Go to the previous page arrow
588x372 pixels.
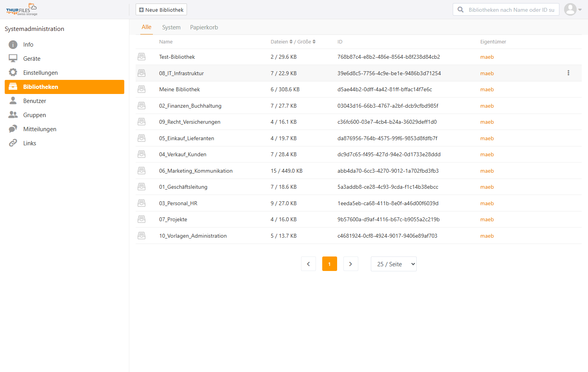309,264
